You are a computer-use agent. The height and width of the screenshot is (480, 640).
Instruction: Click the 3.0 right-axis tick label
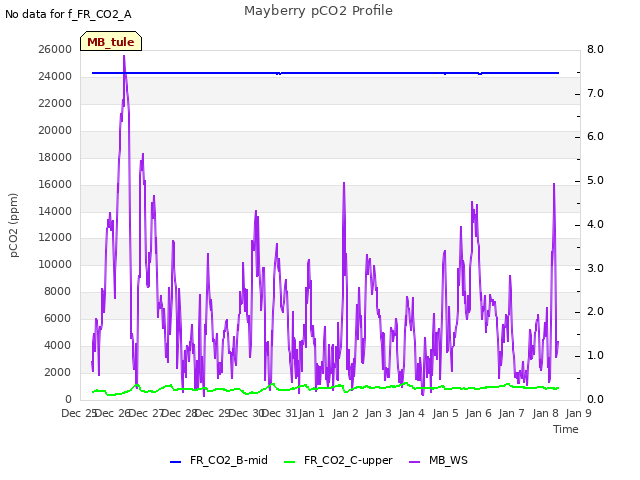click(x=595, y=269)
